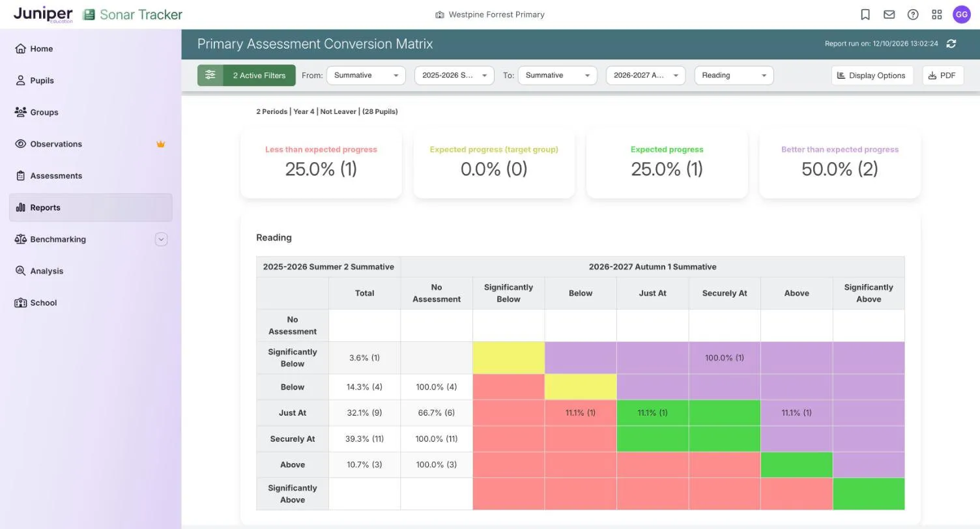
Task: Click the Analysis magnifier icon in sidebar
Action: [20, 271]
